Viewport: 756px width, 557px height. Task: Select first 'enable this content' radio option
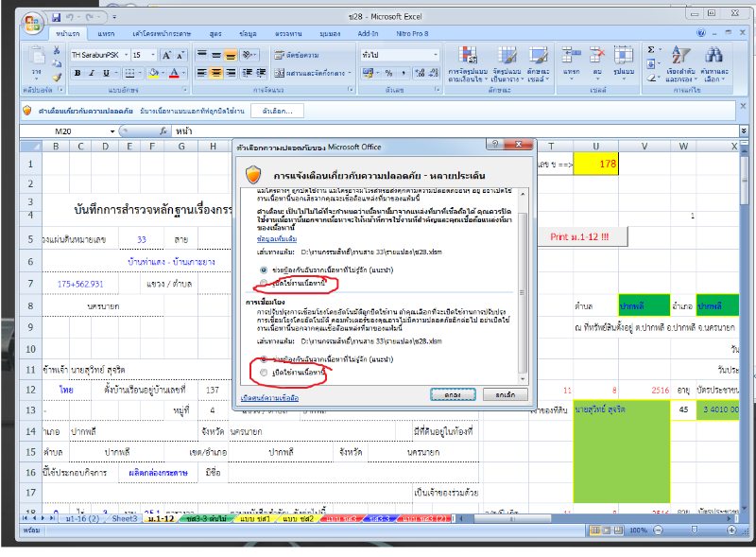click(x=264, y=284)
